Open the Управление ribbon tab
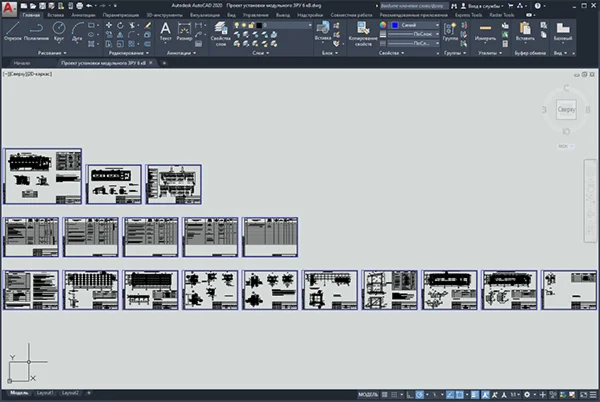Screen dimensions: 600x402 coord(255,15)
